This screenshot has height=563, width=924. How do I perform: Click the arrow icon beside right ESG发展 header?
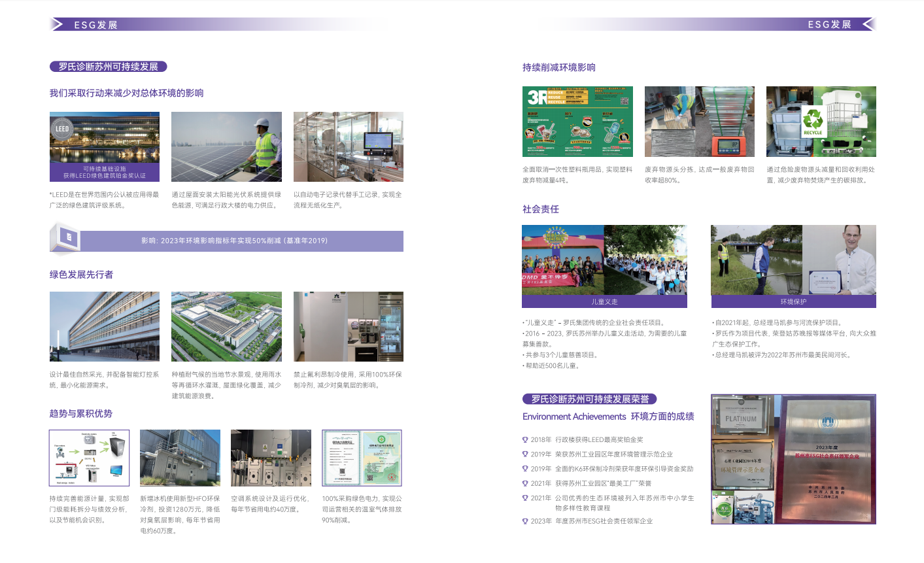(868, 24)
